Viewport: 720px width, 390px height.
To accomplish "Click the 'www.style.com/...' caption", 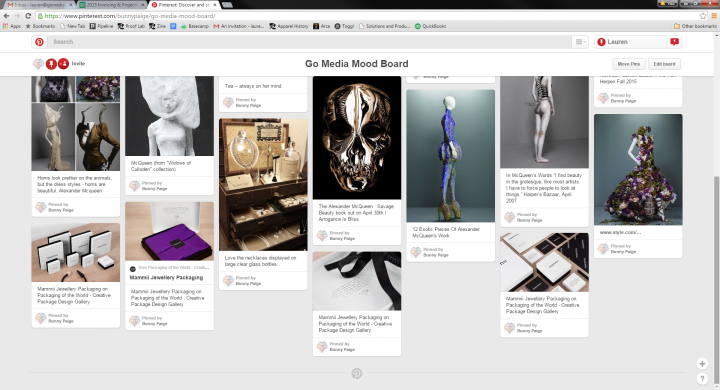I will pyautogui.click(x=620, y=232).
